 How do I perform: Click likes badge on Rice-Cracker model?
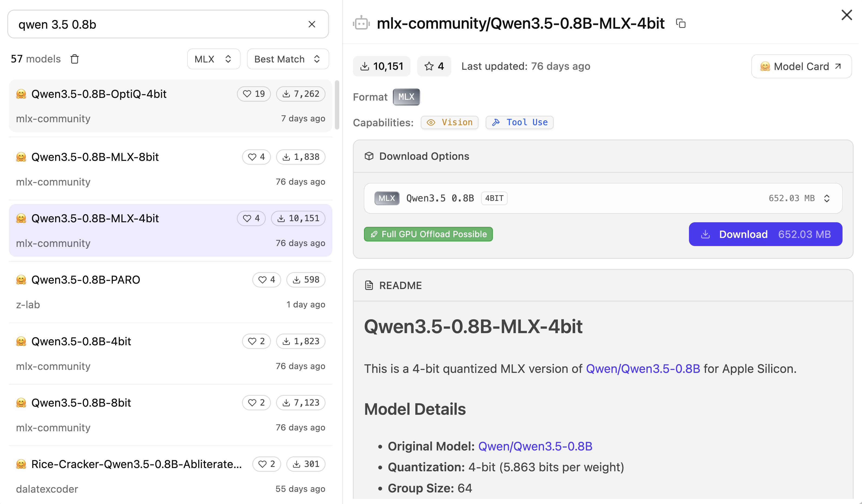pyautogui.click(x=267, y=464)
